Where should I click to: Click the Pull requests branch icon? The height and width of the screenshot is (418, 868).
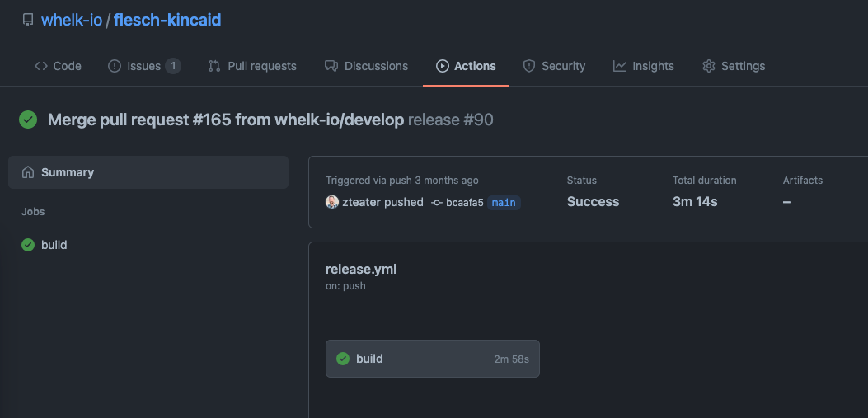click(x=214, y=66)
